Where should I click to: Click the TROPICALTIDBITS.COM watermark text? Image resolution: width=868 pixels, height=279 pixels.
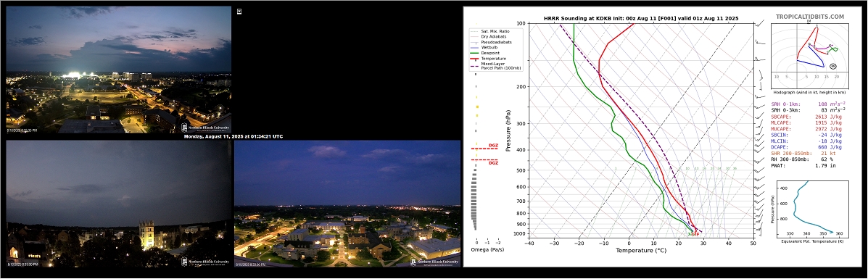810,17
